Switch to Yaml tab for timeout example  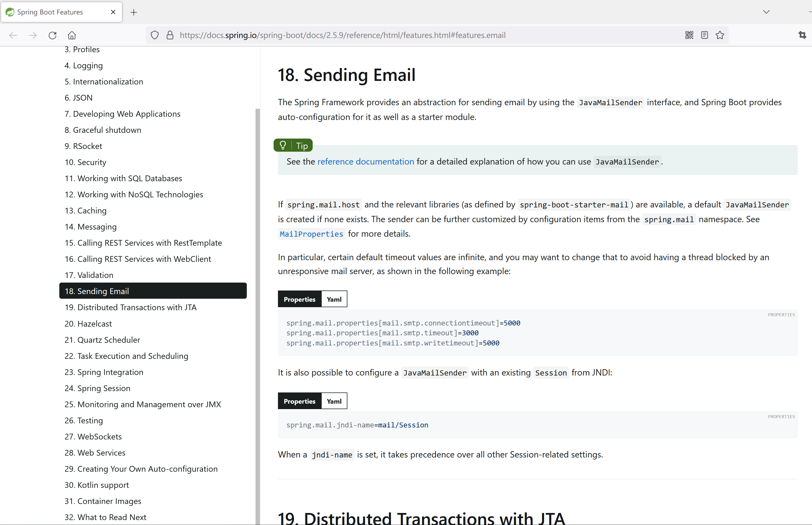pos(334,299)
